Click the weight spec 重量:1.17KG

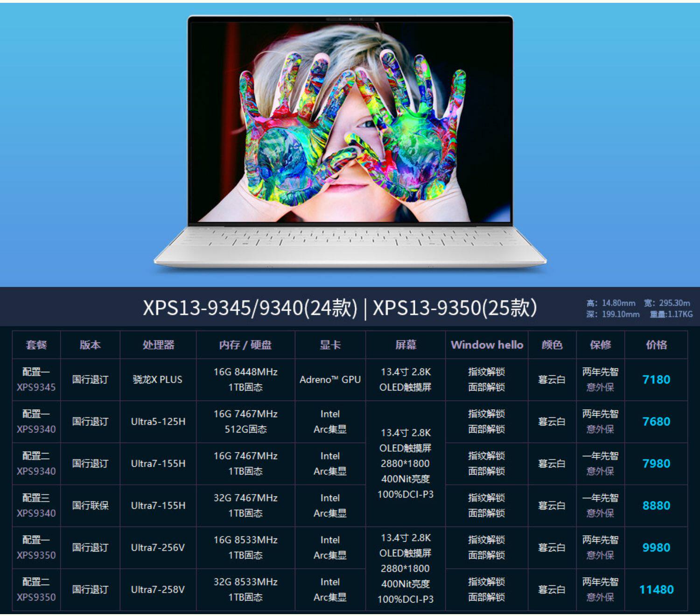671,314
